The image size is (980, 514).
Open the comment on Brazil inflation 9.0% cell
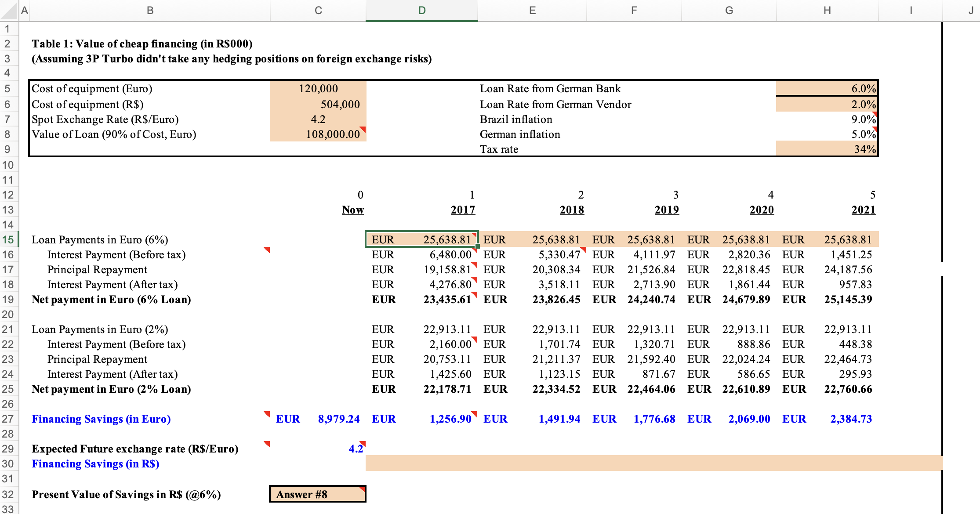click(x=874, y=114)
